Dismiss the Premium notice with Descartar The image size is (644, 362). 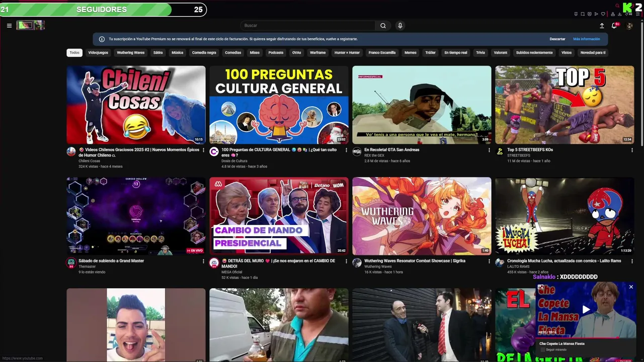557,39
